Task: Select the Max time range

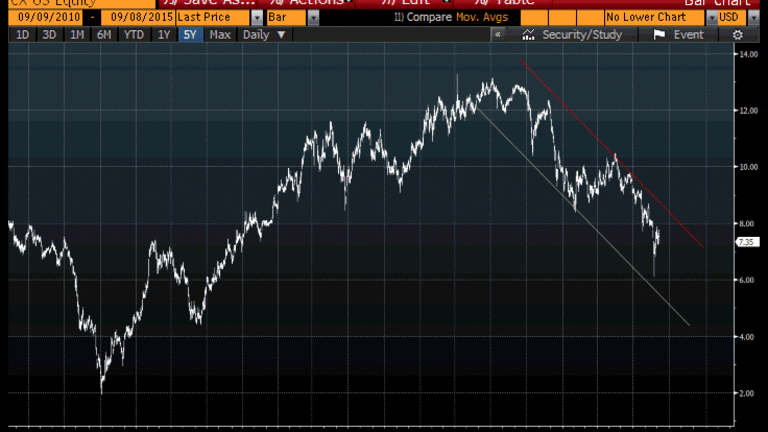Action: pos(220,35)
